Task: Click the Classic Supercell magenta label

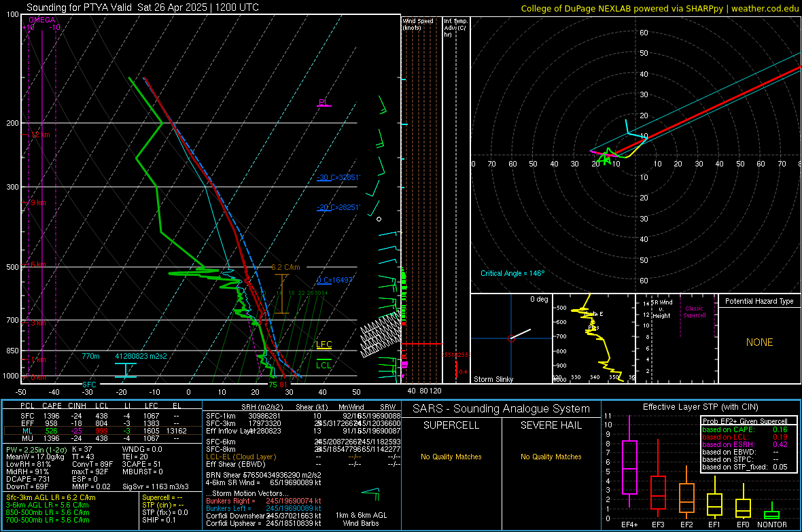Action: [x=695, y=312]
